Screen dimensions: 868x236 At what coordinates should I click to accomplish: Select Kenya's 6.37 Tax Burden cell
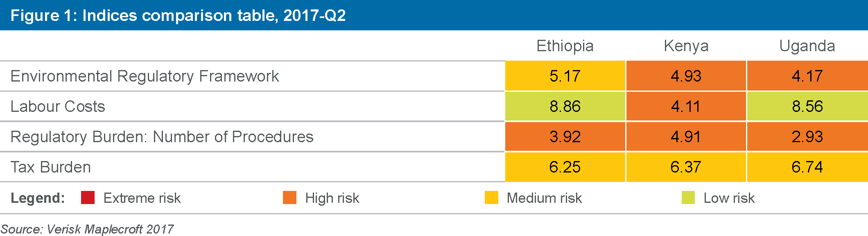pos(686,167)
